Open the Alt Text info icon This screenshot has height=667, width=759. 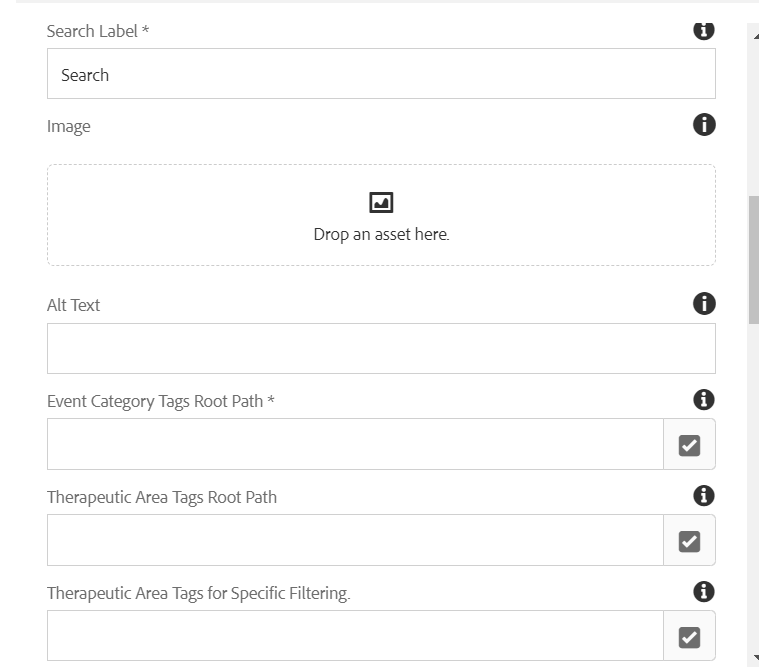click(x=704, y=303)
